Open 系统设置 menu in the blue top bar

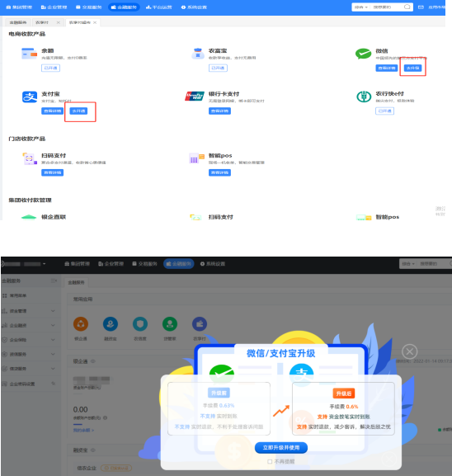coord(194,7)
